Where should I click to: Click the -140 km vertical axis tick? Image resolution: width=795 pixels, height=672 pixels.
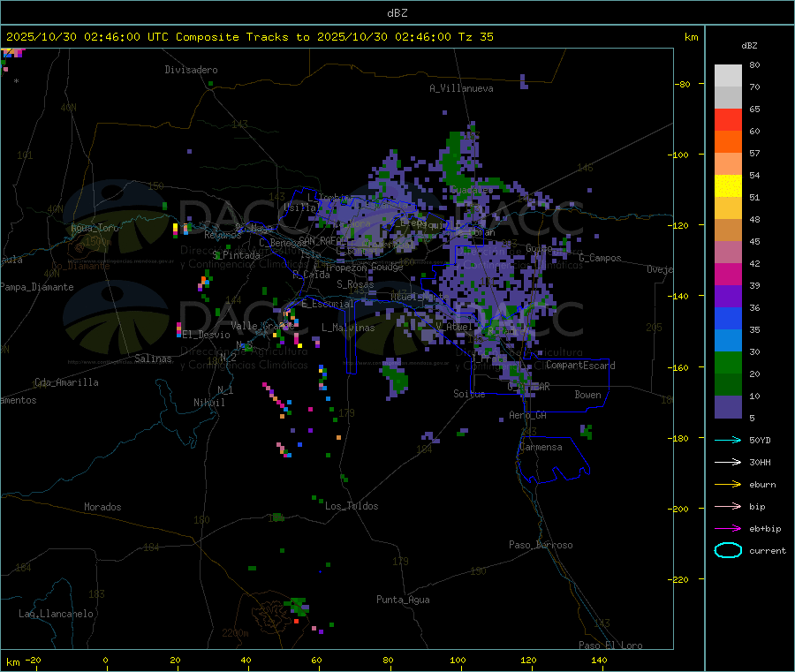[x=681, y=296]
